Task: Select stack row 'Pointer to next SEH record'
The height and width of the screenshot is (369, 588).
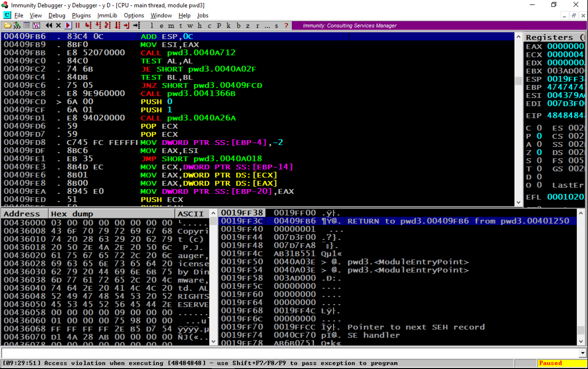Action: (x=397, y=327)
